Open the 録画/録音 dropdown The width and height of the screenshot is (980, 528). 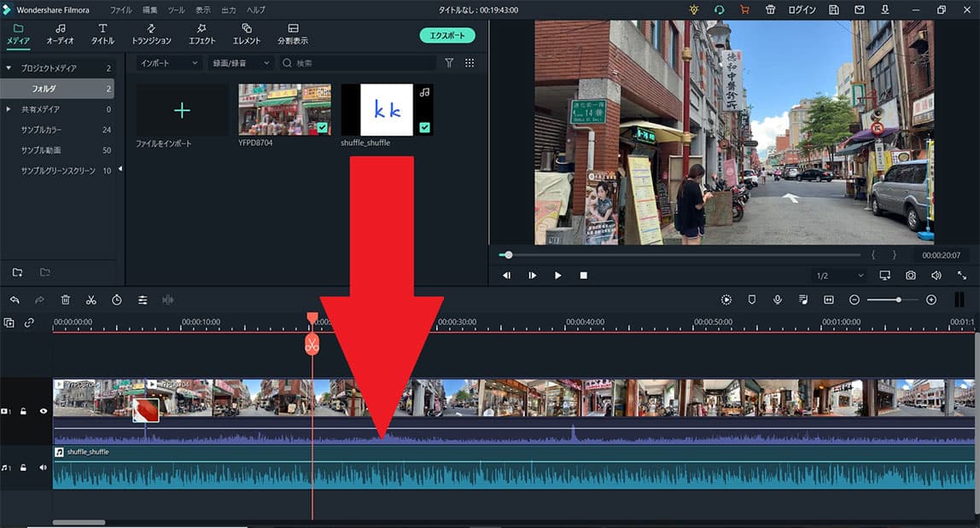click(x=240, y=63)
